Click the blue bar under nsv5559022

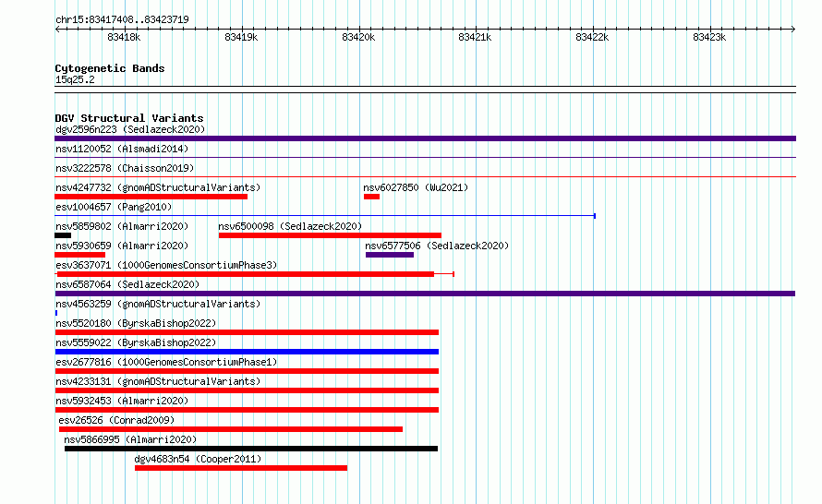tap(247, 352)
